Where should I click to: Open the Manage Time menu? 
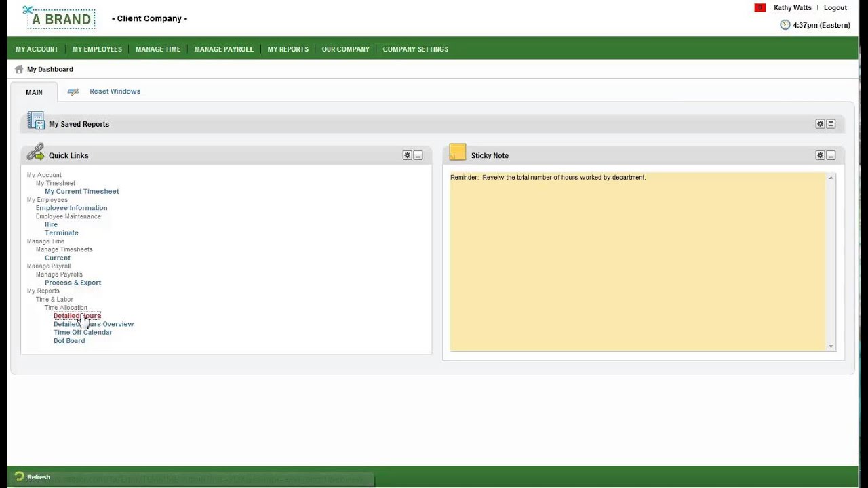pos(158,49)
